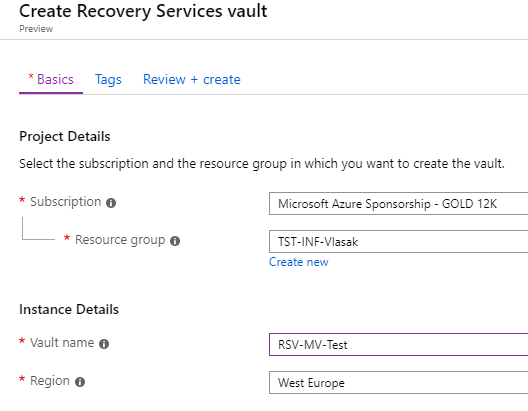This screenshot has width=528, height=411.
Task: Click the Subscription field label
Action: [66, 202]
